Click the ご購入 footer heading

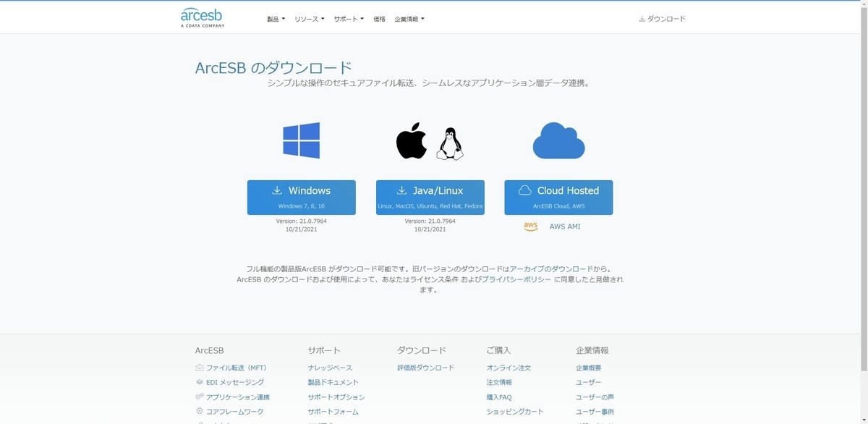point(498,350)
